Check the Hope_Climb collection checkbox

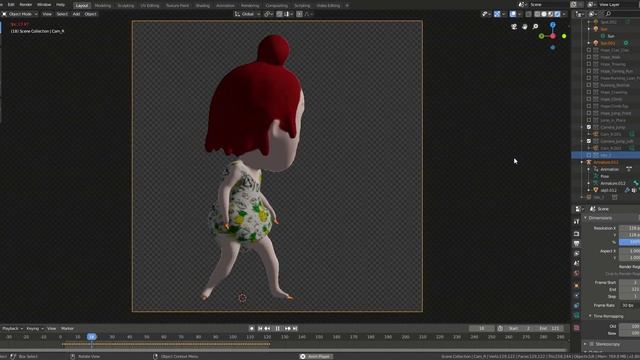(589, 99)
